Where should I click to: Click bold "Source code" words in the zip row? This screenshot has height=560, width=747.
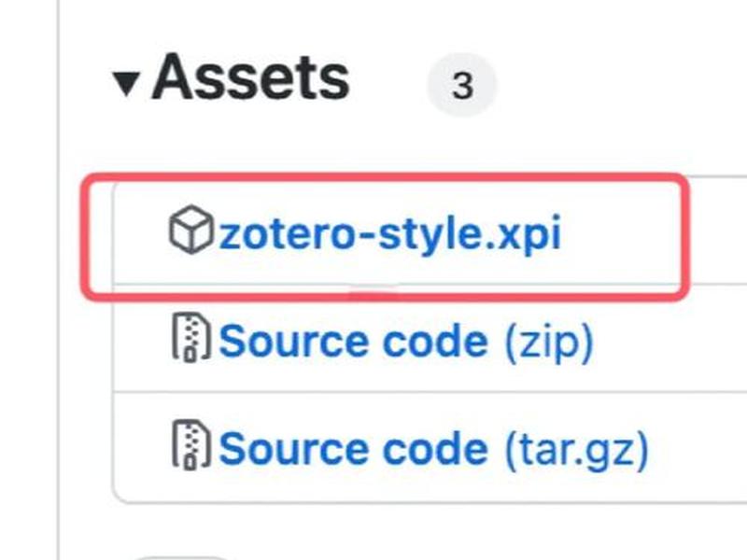tap(354, 341)
